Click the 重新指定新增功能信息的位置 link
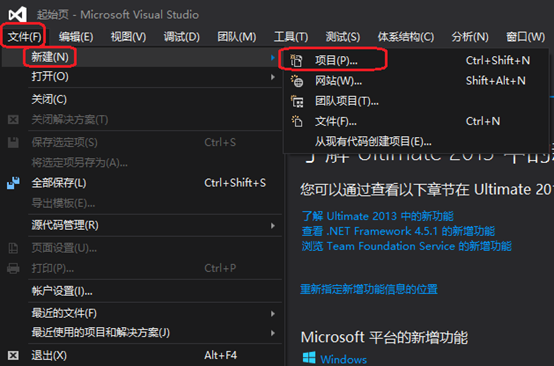 [x=369, y=289]
